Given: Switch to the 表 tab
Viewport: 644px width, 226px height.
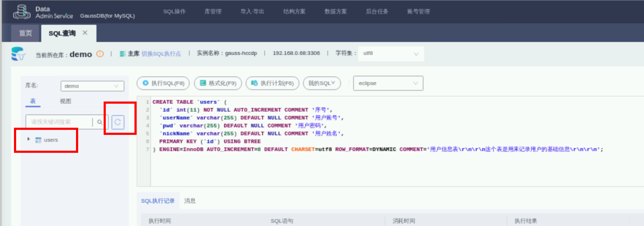Looking at the screenshot, I should coord(33,101).
